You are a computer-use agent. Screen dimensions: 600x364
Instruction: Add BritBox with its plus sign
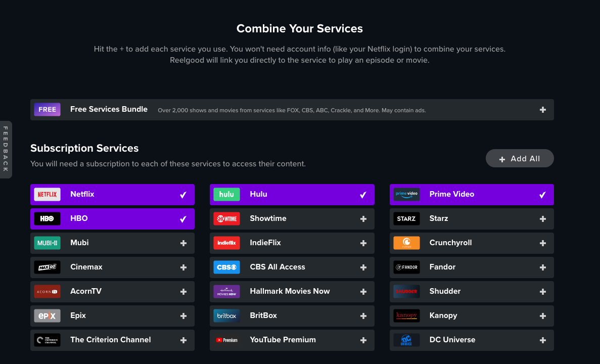[x=363, y=316]
